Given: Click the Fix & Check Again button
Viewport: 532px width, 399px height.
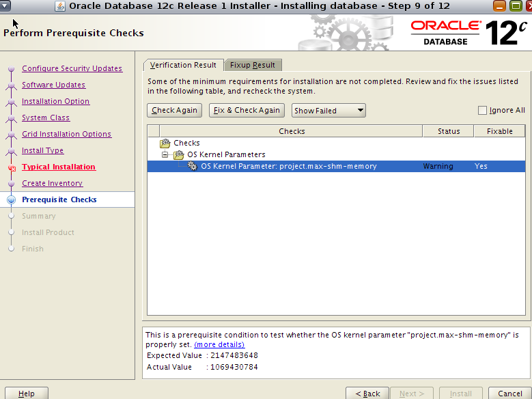Looking at the screenshot, I should pos(247,111).
